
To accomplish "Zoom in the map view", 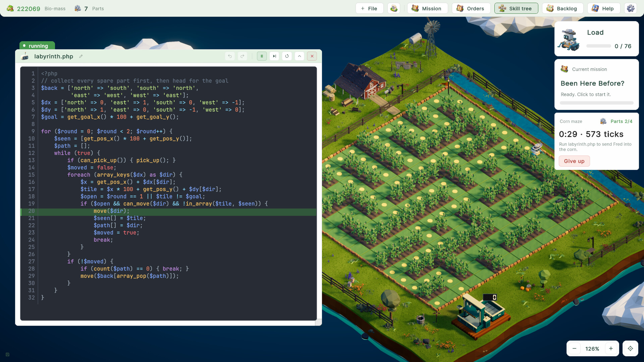I will (611, 349).
